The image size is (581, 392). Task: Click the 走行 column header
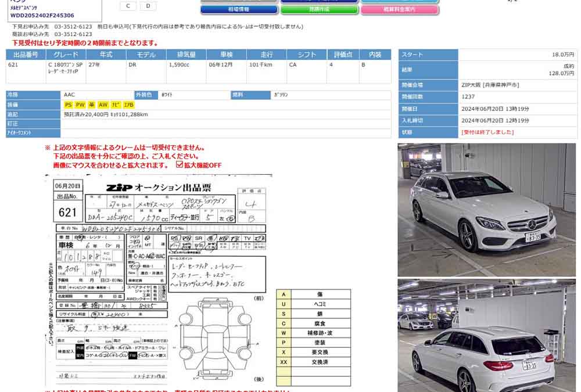tap(267, 55)
